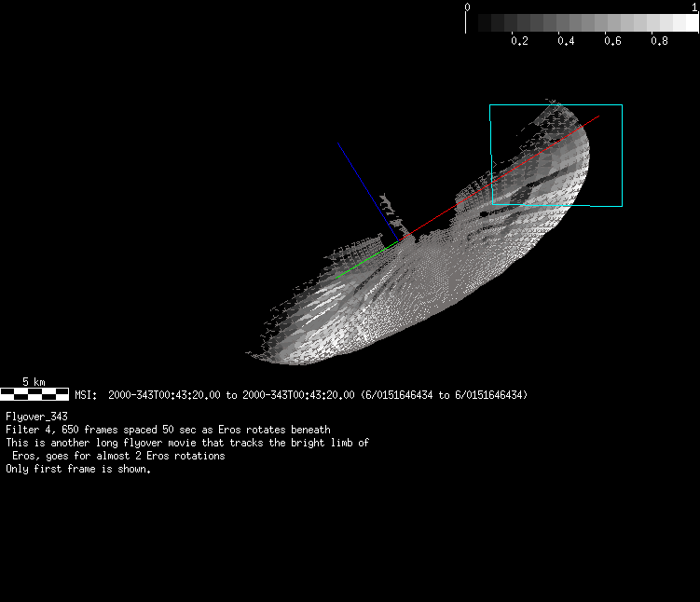Click the Filter 4, 650 frames description line

168,430
